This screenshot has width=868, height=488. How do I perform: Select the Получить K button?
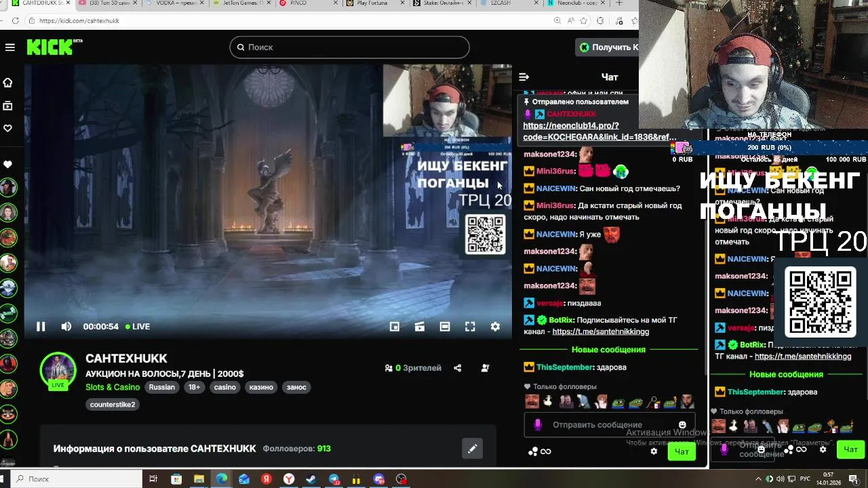pyautogui.click(x=608, y=47)
